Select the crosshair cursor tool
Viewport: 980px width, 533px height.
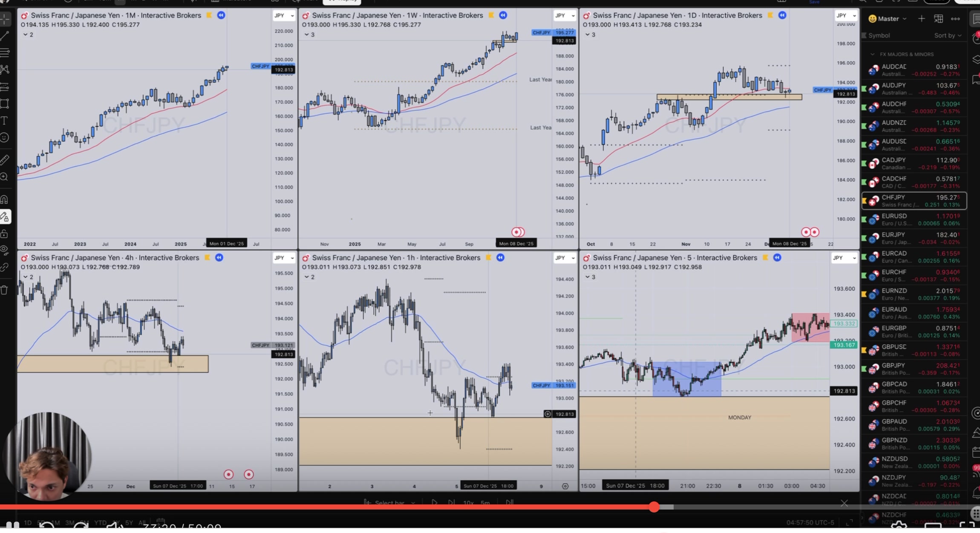[x=5, y=19]
